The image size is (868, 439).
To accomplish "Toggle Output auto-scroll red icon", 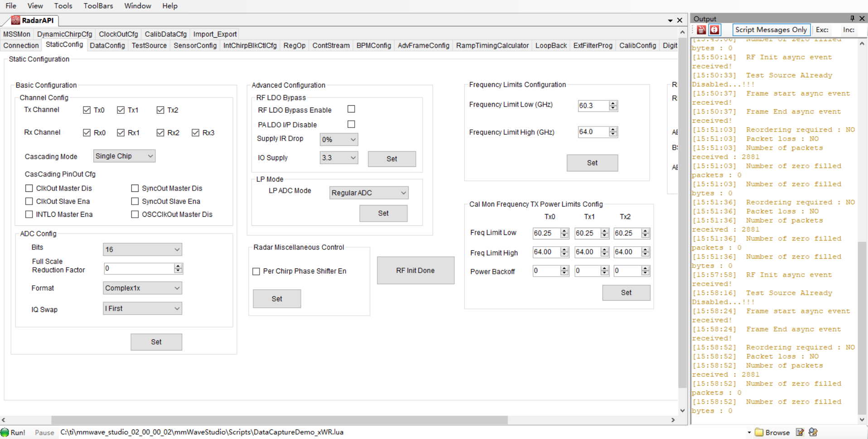I will pyautogui.click(x=714, y=30).
